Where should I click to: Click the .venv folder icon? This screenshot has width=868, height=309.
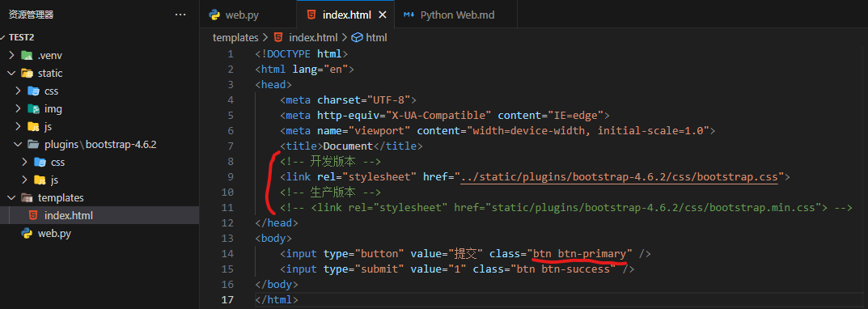tap(27, 55)
